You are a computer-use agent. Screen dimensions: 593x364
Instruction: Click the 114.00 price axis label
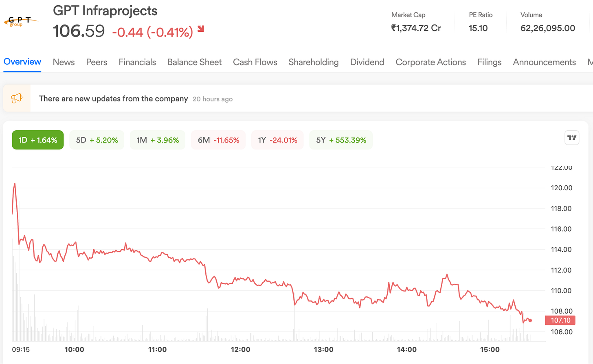click(x=561, y=250)
